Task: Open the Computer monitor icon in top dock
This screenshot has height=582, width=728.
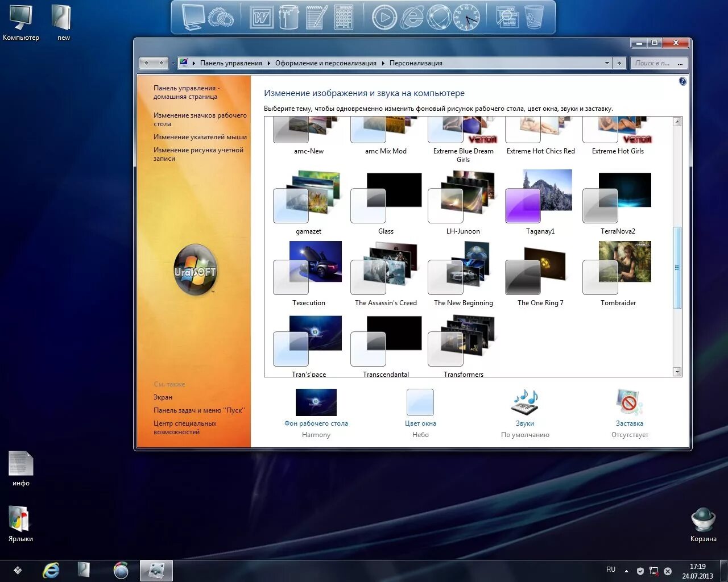Action: [193, 17]
